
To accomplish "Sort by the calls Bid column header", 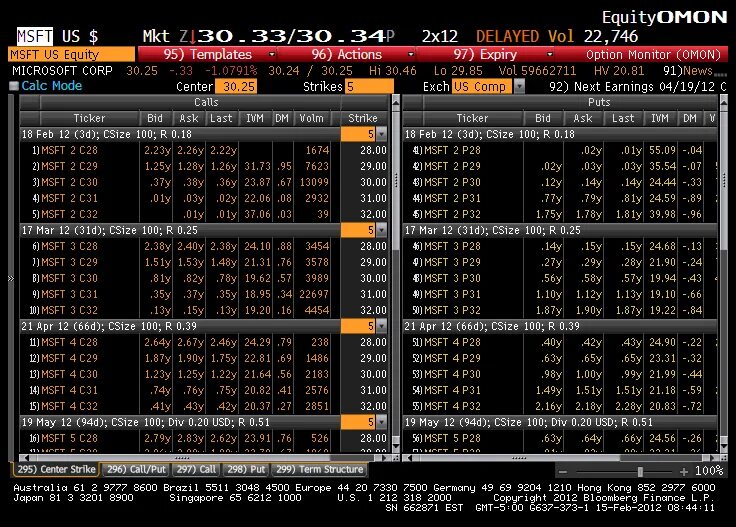I will [x=155, y=118].
